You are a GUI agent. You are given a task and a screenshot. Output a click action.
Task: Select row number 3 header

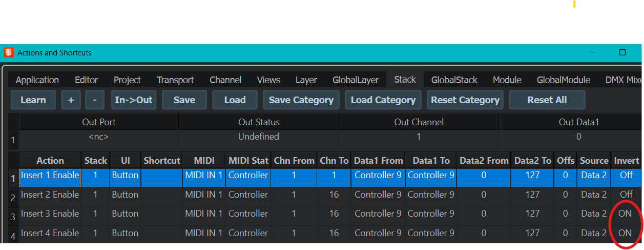tap(13, 216)
